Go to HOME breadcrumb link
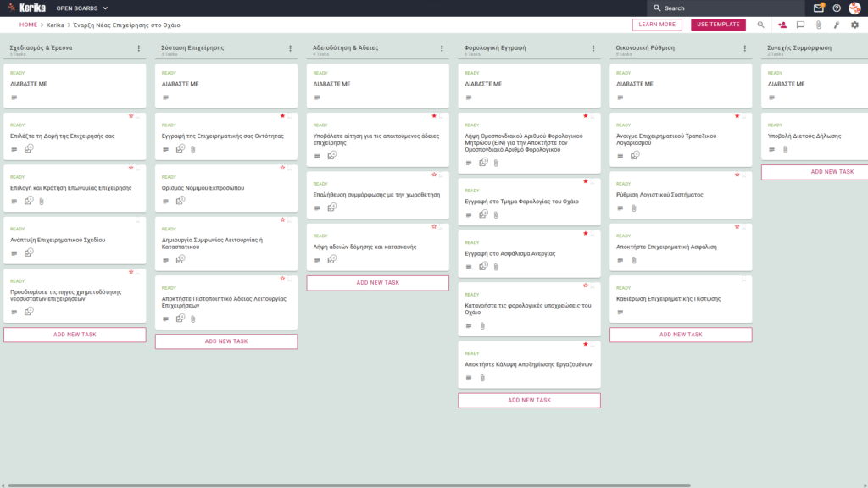This screenshot has width=868, height=488. (x=28, y=25)
